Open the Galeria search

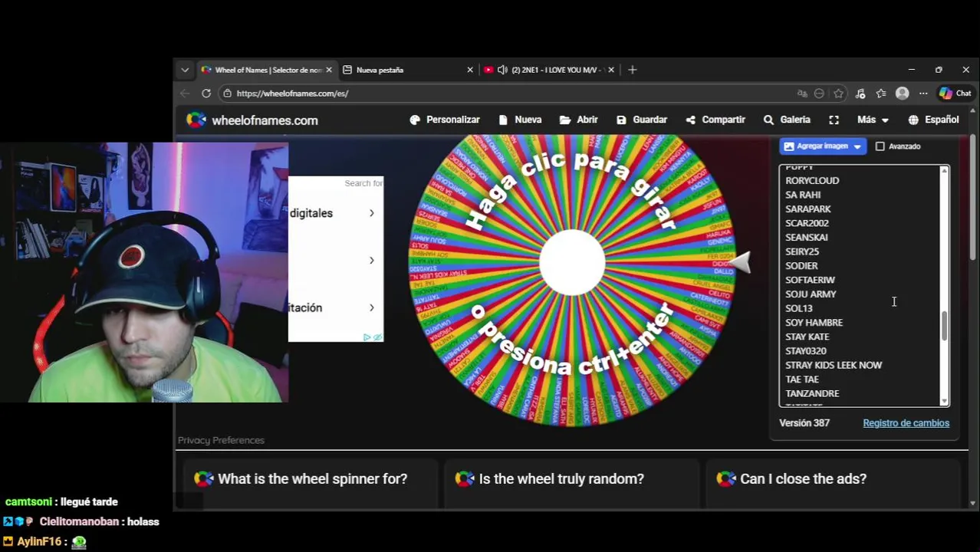pos(787,120)
